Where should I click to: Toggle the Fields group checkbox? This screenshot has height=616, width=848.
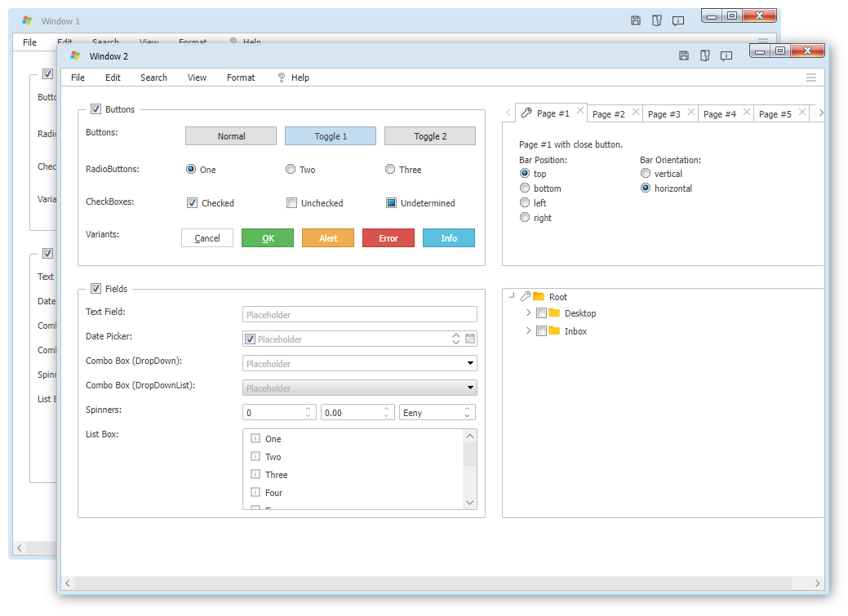(x=95, y=288)
